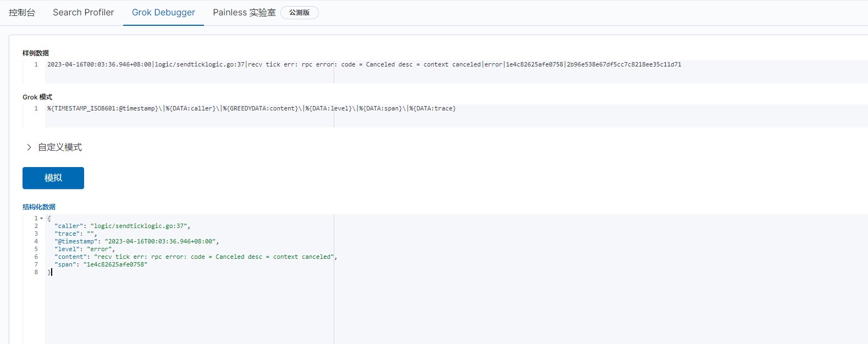Click line number 8 in output gutter
Image resolution: width=868 pixels, height=344 pixels.
pyautogui.click(x=36, y=273)
